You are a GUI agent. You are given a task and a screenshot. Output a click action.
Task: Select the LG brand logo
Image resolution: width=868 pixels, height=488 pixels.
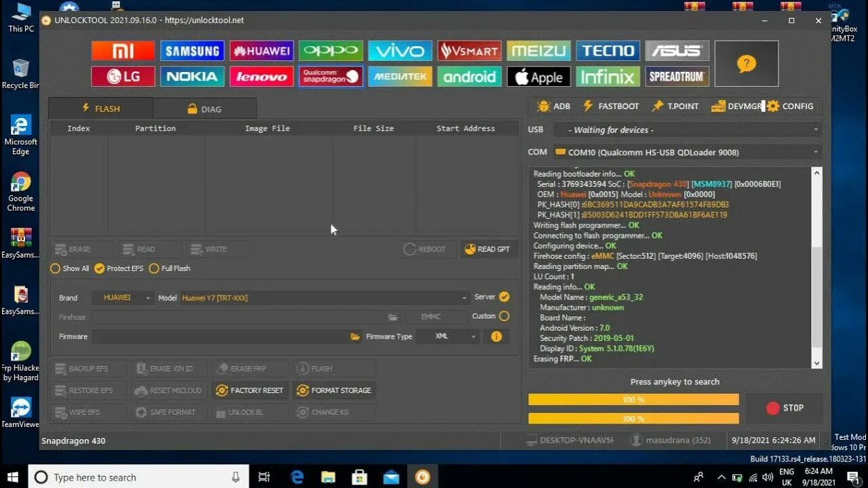click(x=123, y=77)
